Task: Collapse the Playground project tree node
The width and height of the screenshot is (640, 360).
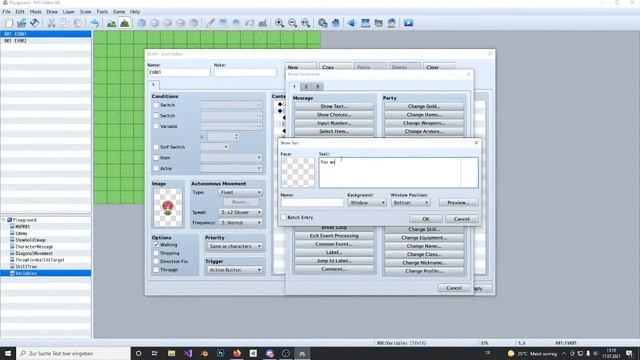Action: (x=4, y=220)
